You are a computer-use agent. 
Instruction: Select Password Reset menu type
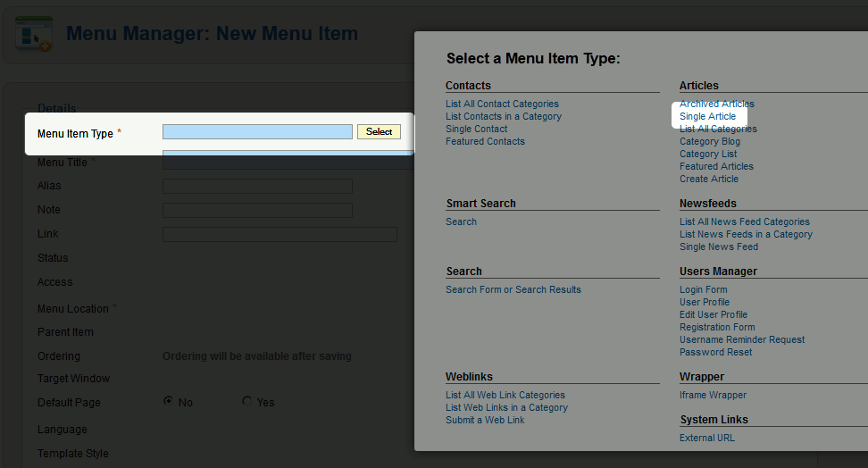(716, 352)
